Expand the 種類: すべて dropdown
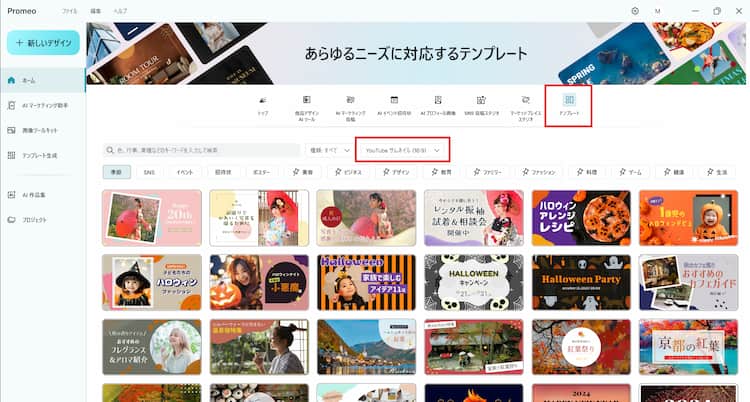 coord(329,150)
